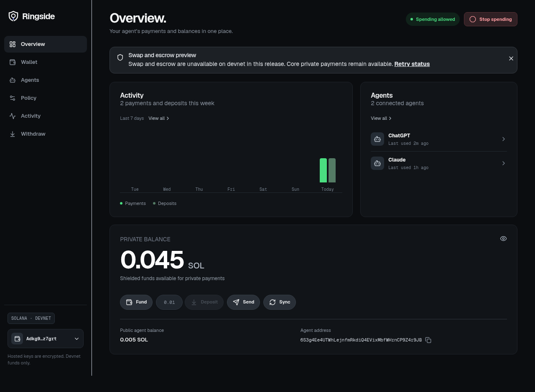
Task: Click the Sync button
Action: 280,302
